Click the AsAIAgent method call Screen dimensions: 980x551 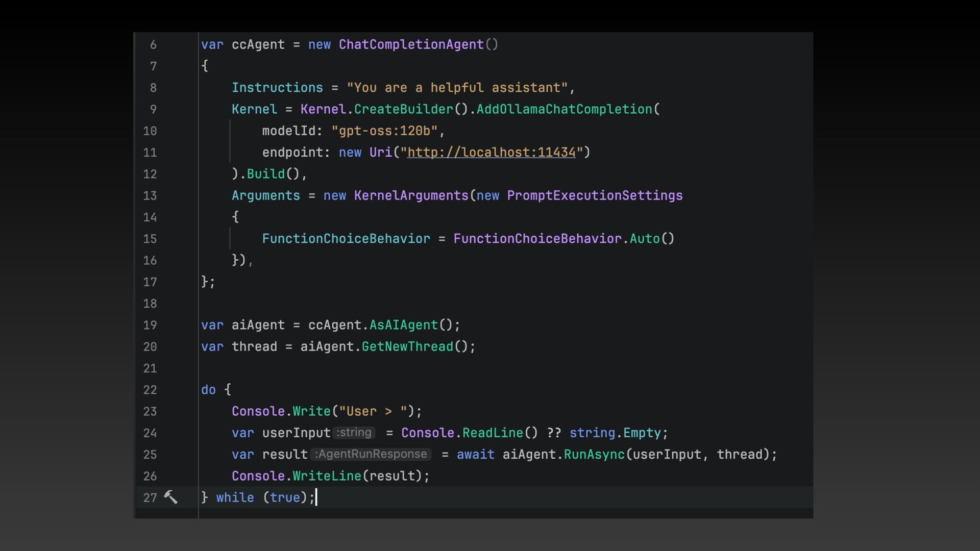[403, 325]
